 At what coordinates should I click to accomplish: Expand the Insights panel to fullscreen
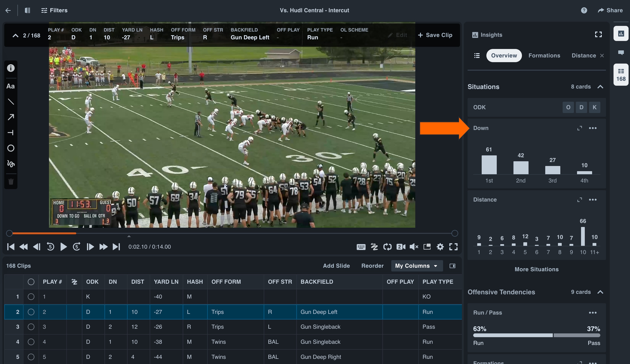(x=598, y=35)
